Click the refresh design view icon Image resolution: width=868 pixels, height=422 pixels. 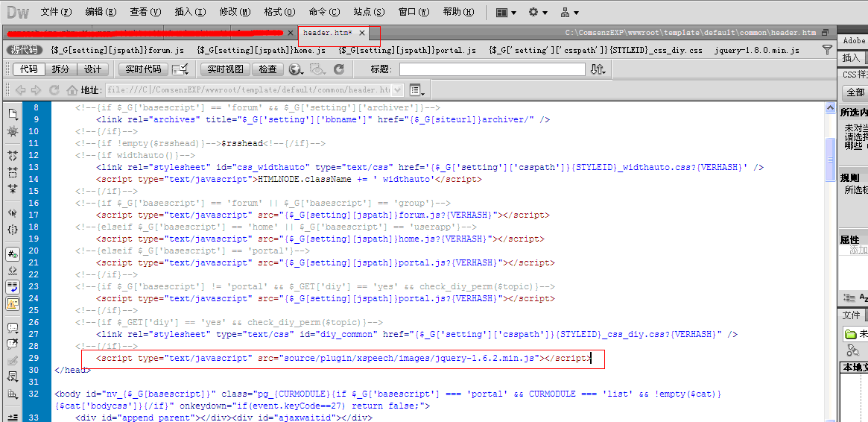click(339, 69)
